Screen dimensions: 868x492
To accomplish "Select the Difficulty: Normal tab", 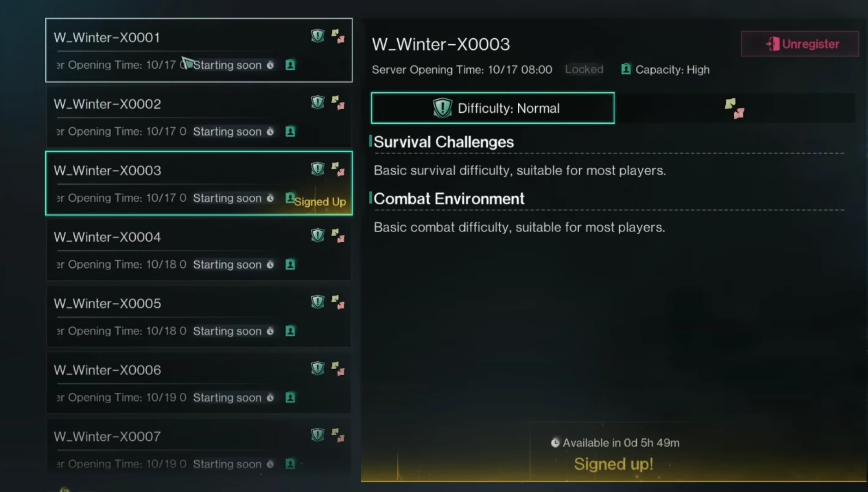I will [x=492, y=108].
